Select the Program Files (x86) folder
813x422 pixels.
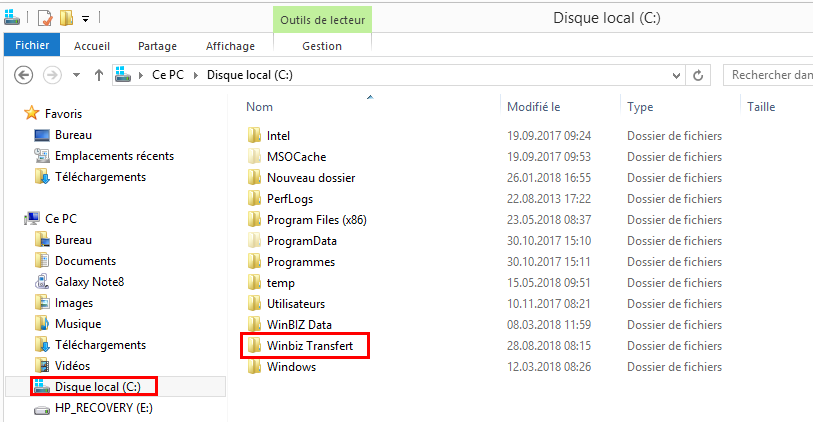point(316,220)
